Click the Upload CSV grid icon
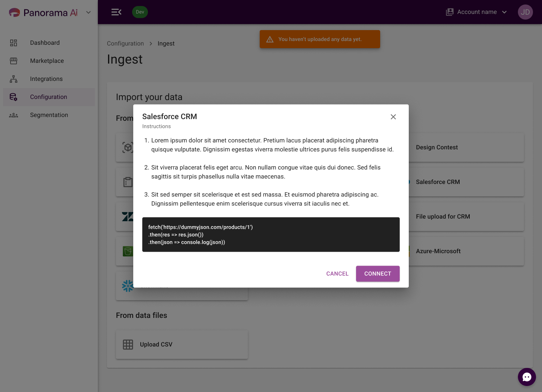The image size is (542, 392). click(x=128, y=345)
